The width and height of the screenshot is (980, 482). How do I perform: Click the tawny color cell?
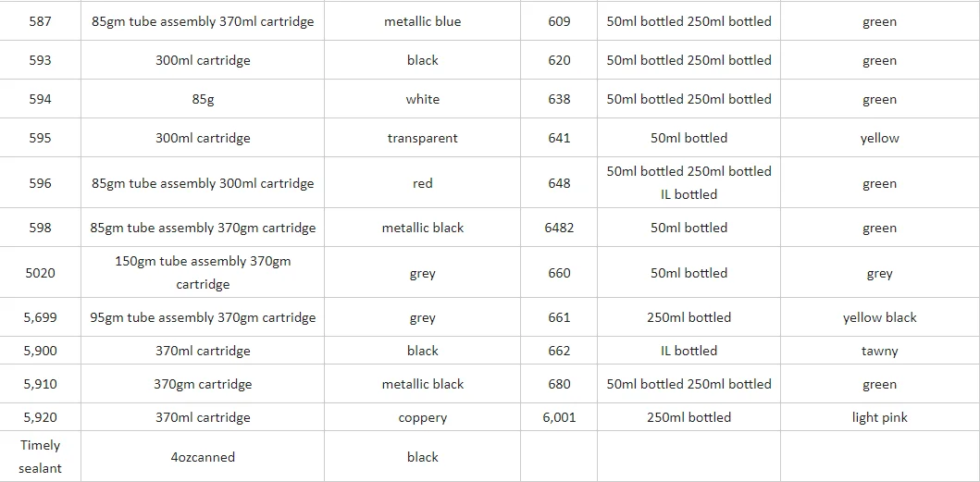(x=879, y=351)
